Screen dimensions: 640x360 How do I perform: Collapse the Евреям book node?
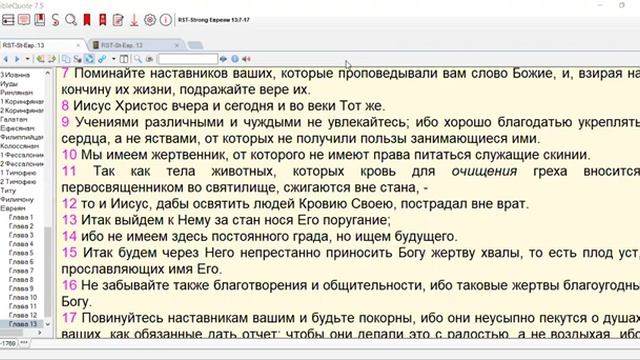(13, 209)
